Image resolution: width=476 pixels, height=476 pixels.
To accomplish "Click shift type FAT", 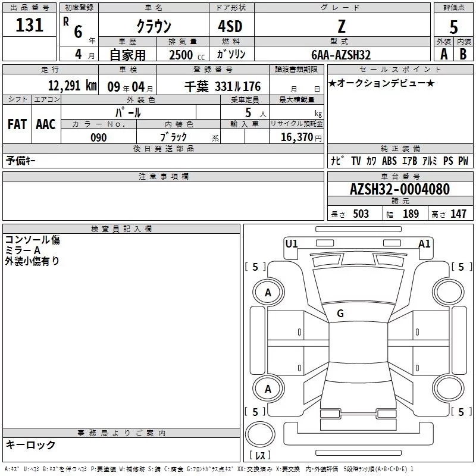I will [17, 124].
